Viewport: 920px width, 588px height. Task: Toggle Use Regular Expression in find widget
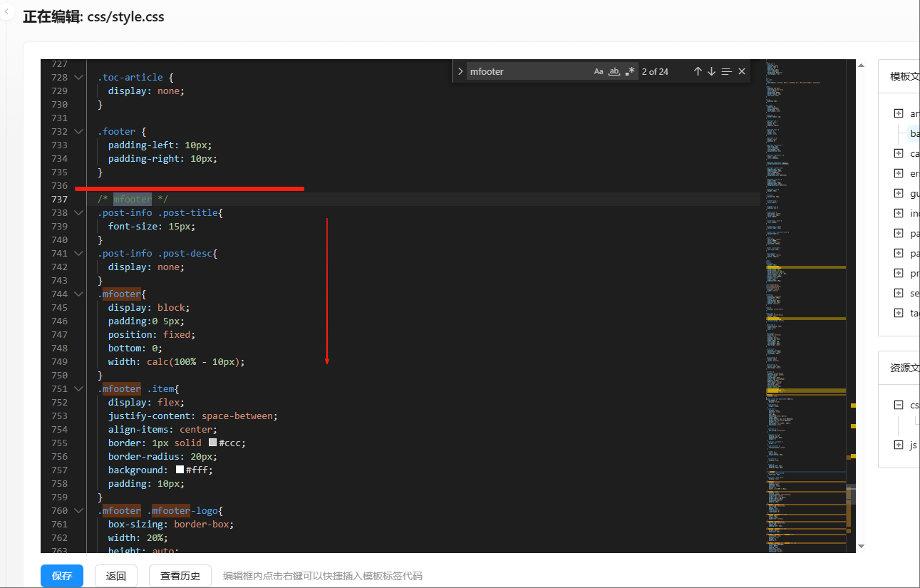(630, 71)
